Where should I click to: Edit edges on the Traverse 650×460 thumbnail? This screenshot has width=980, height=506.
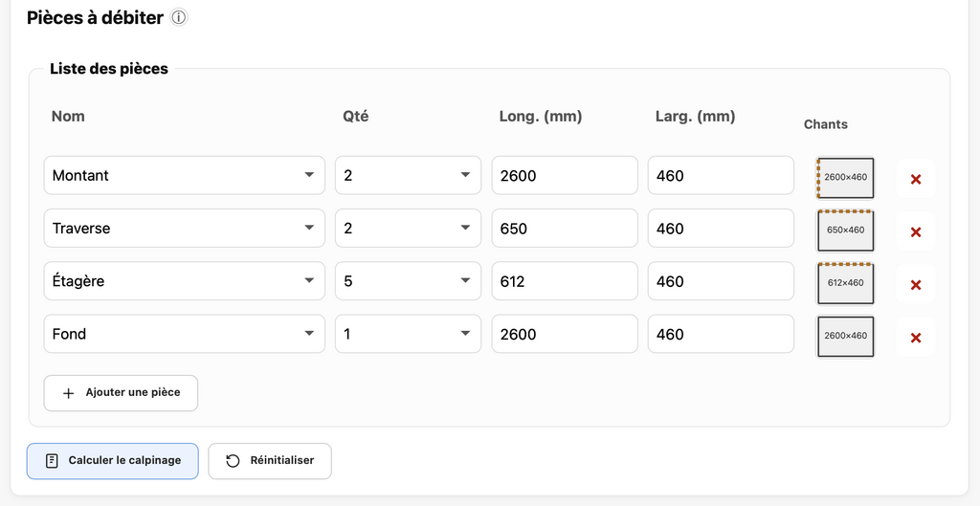coord(845,230)
